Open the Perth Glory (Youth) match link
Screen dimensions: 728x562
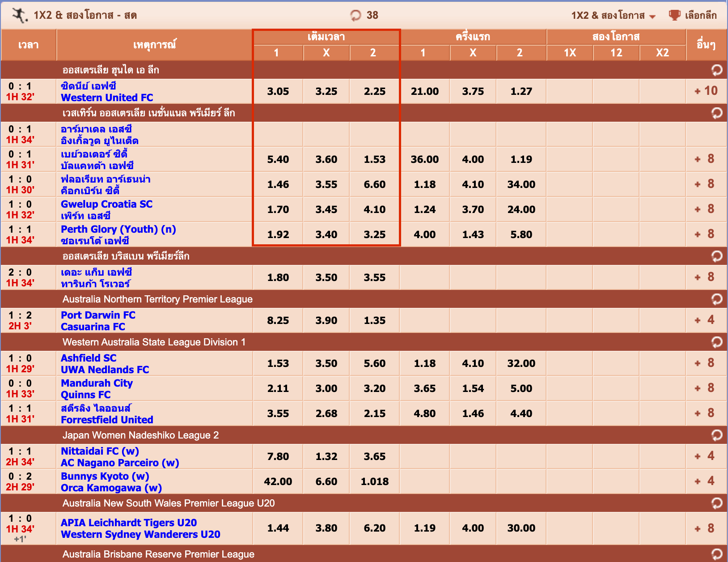(118, 229)
